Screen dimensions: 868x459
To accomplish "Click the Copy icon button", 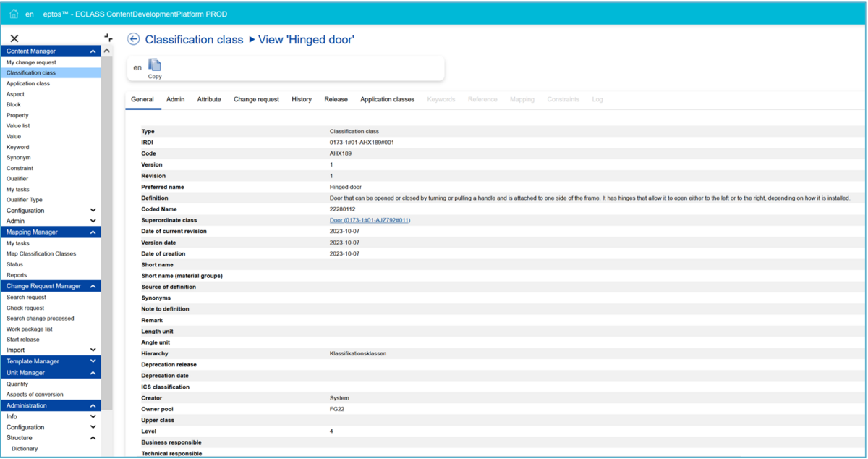I will pyautogui.click(x=155, y=67).
